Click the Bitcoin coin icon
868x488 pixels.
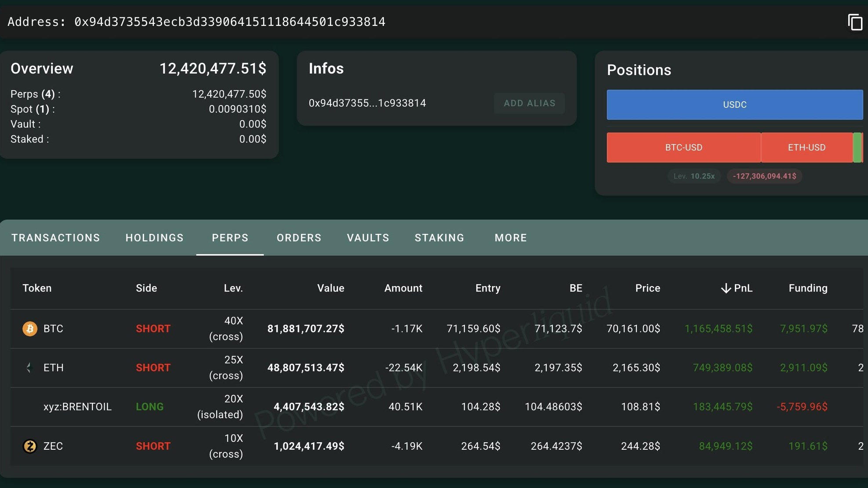(30, 329)
